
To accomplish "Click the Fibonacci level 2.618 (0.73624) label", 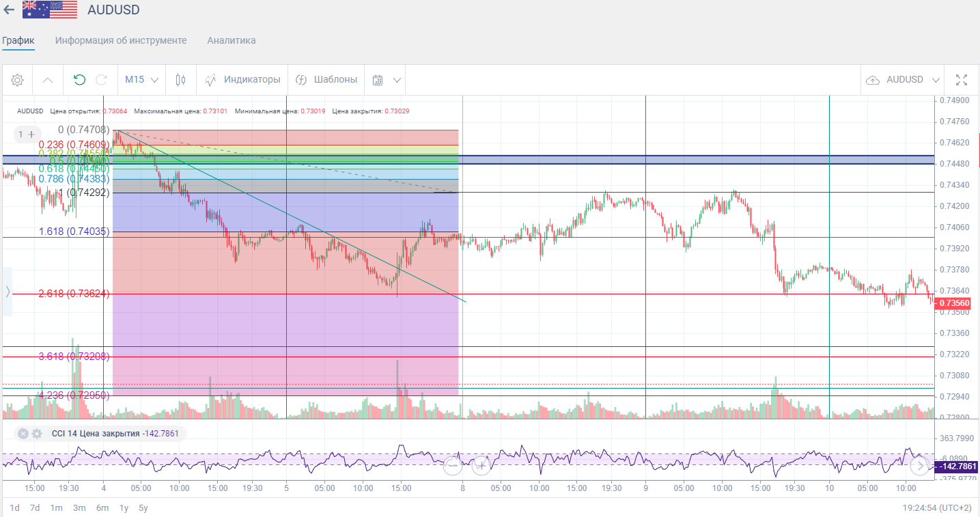I will click(74, 294).
